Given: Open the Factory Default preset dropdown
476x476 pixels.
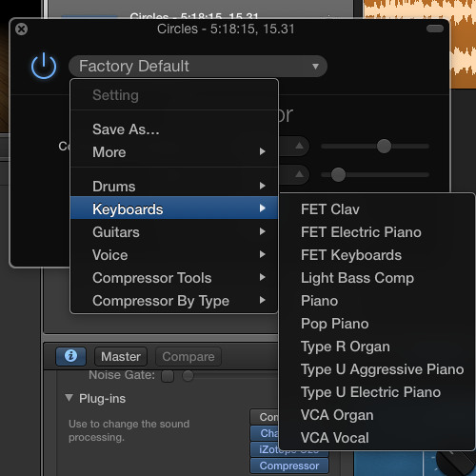Looking at the screenshot, I should coord(198,66).
